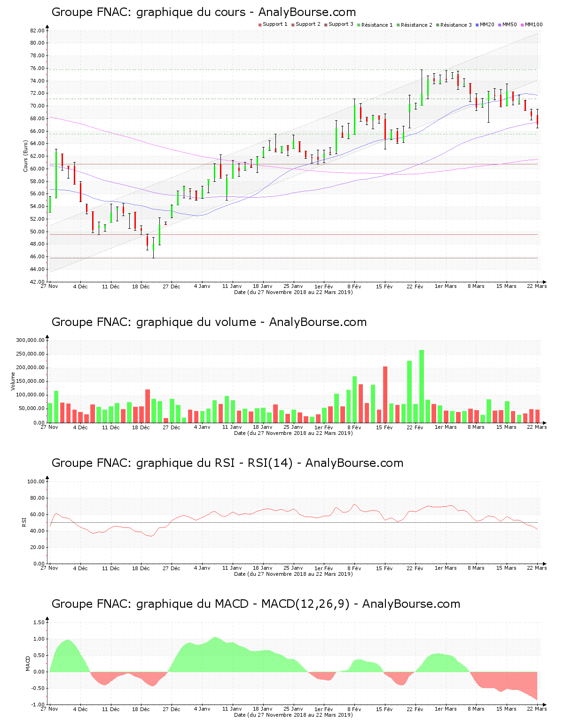The width and height of the screenshot is (564, 728).
Task: Click '4 Janv' on the price chart date axis
Action: pos(202,287)
